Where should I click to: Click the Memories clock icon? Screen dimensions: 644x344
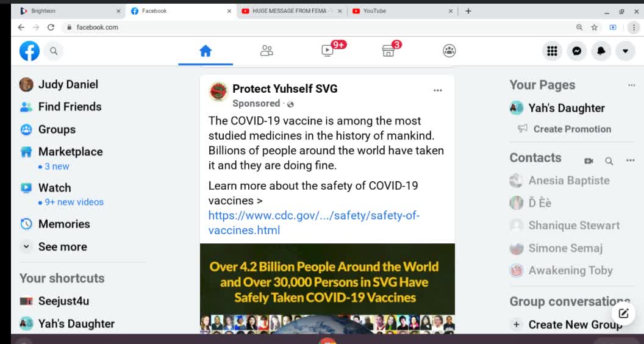click(x=26, y=224)
